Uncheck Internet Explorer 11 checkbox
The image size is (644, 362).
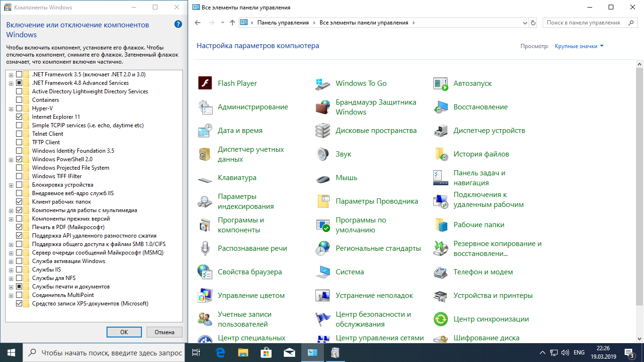point(19,117)
